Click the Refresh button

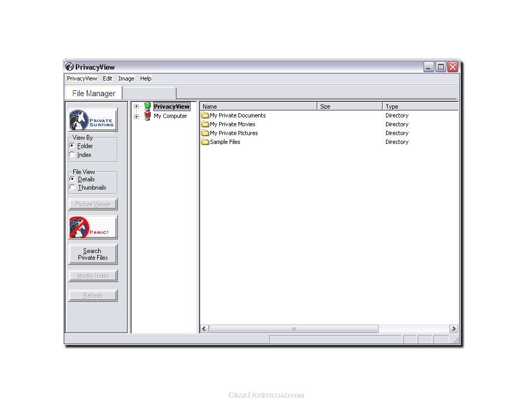coord(92,296)
